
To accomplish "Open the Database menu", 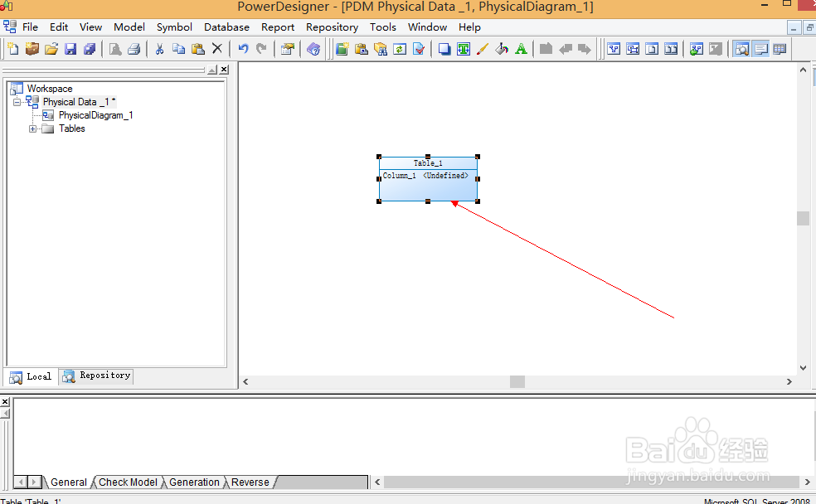I will (226, 27).
